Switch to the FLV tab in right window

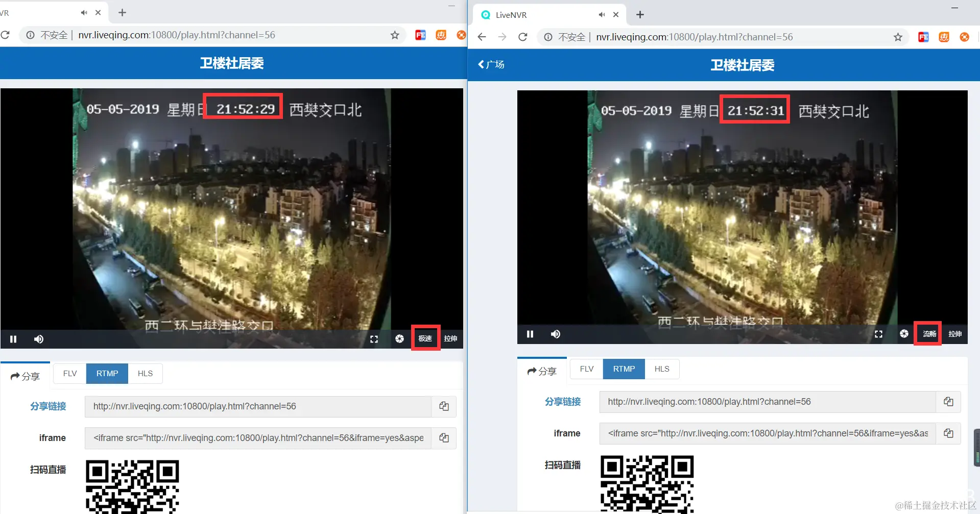pyautogui.click(x=586, y=369)
